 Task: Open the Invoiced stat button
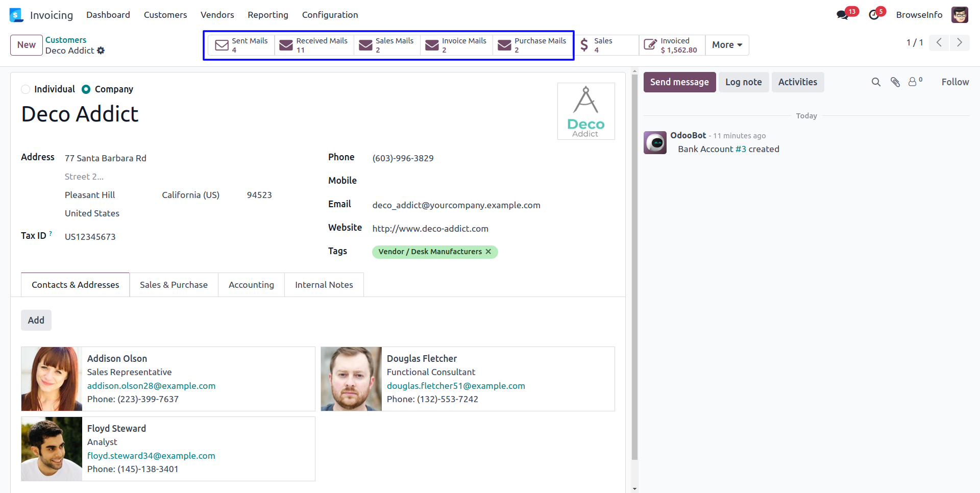672,45
